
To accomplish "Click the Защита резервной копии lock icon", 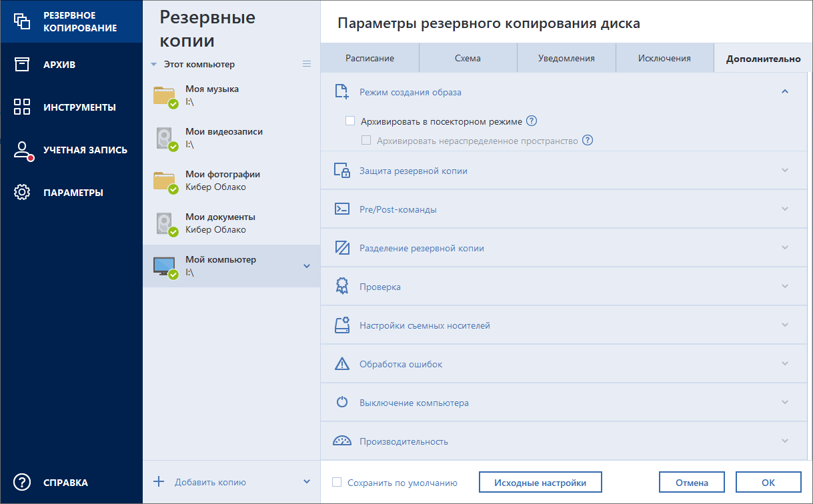I will [342, 171].
